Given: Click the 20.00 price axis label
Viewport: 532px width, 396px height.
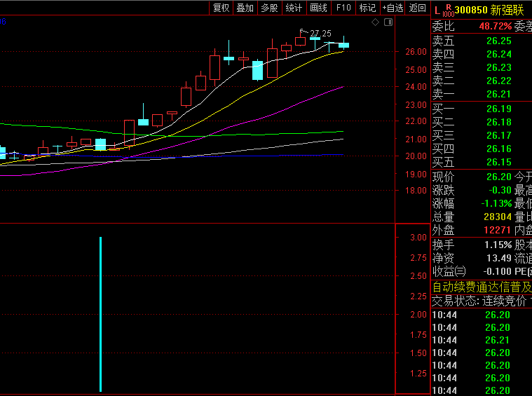Looking at the screenshot, I should pos(416,156).
